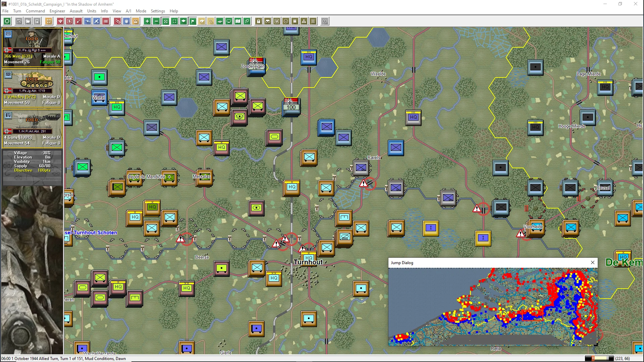644x362 pixels.
Task: Click the red rifle assault toolbar icon
Action: tap(117, 21)
